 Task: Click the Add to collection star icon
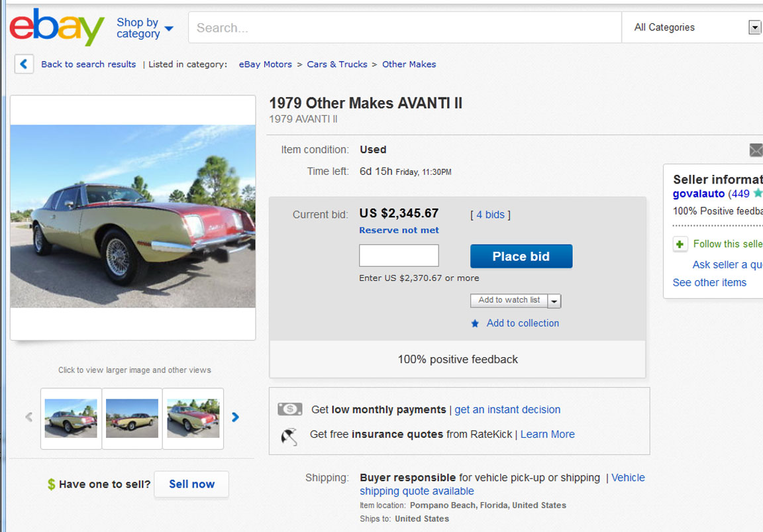click(x=475, y=324)
